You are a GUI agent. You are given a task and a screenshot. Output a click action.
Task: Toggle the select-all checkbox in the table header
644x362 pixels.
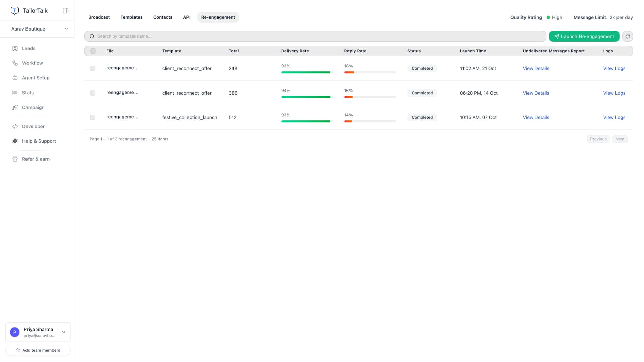[93, 51]
